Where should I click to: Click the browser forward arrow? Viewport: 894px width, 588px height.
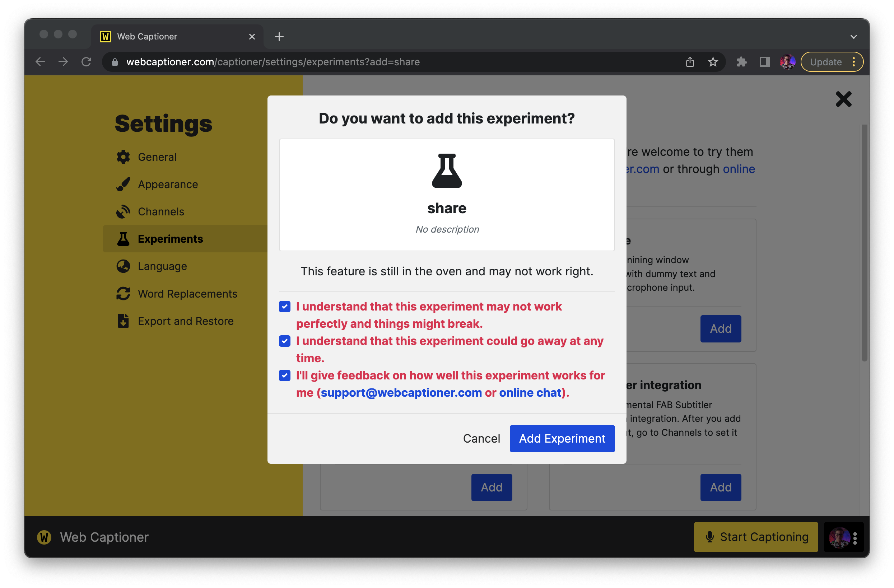pos(63,62)
